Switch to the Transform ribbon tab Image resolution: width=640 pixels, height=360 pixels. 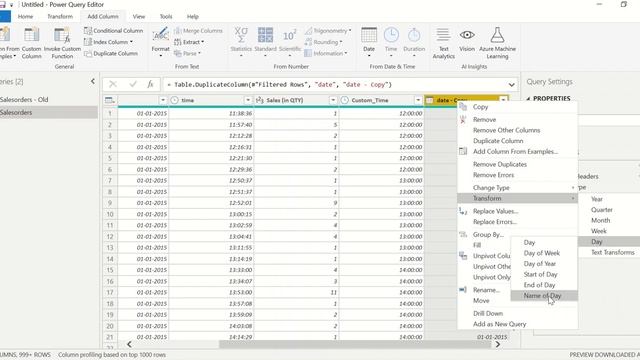(60, 17)
